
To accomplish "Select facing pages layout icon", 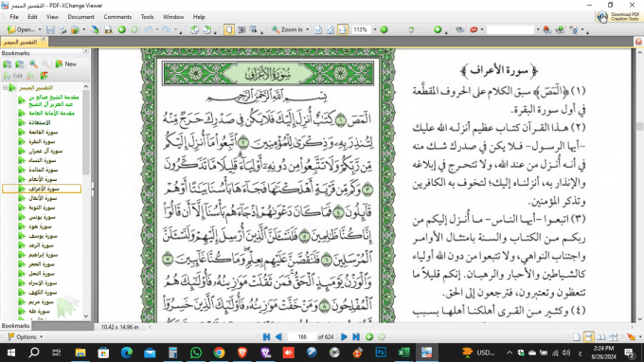I will [x=600, y=337].
